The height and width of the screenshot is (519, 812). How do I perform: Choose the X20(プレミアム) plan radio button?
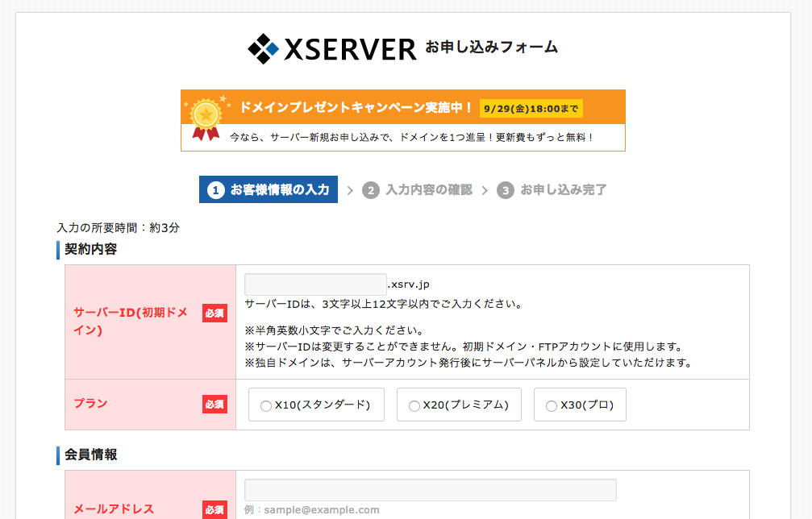pyautogui.click(x=414, y=405)
